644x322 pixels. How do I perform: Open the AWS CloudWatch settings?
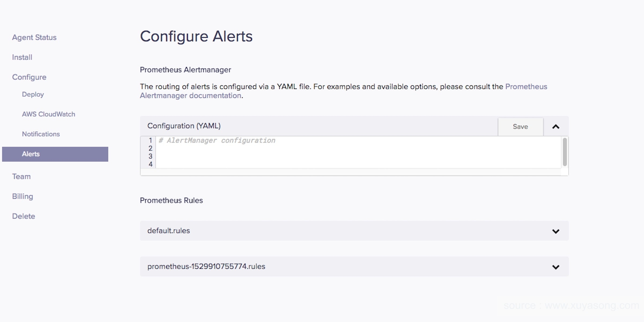[48, 114]
